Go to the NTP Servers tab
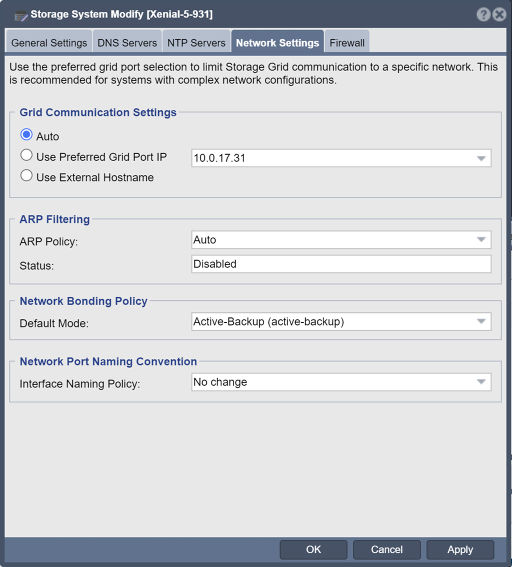Screen dimensions: 512x567 [196, 43]
